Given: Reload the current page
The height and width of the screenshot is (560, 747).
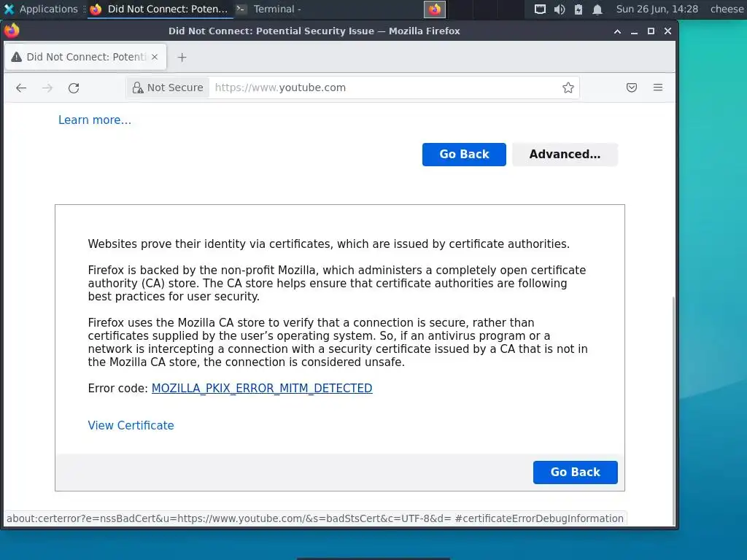Looking at the screenshot, I should point(74,88).
